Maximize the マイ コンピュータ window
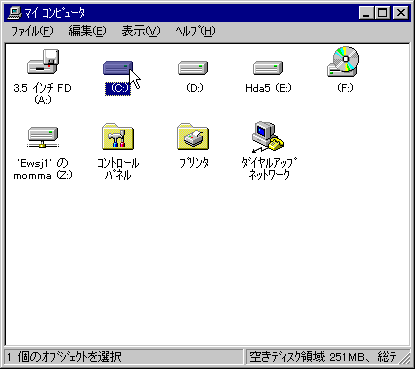415x369 pixels. 382,13
